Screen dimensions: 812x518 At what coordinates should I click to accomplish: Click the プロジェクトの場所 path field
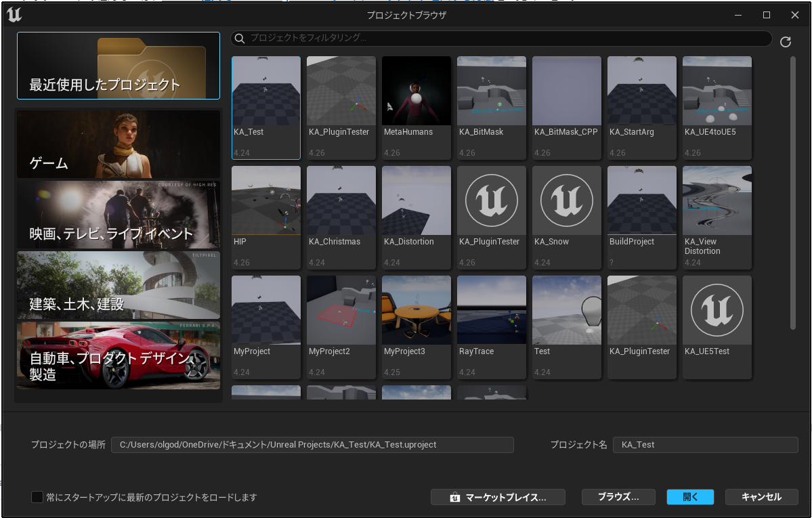point(312,444)
